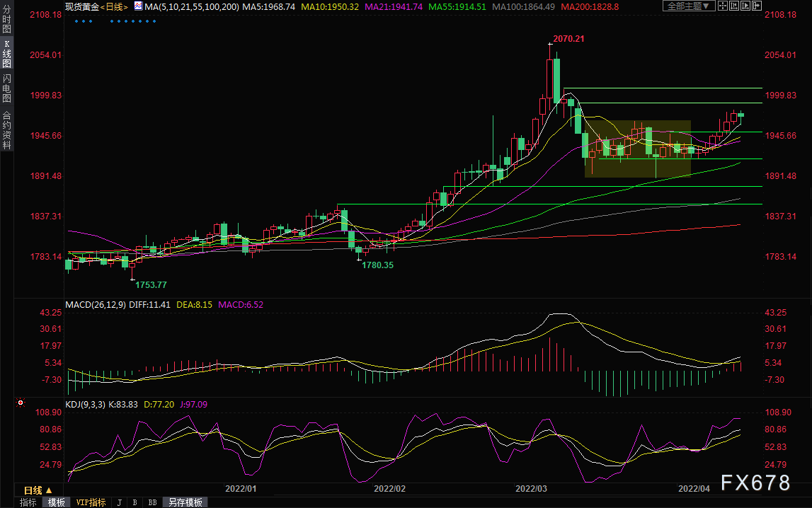Click the MA(5,10,21,55,100,200) parameters label
Image resolution: width=812 pixels, height=508 pixels.
pyautogui.click(x=192, y=7)
